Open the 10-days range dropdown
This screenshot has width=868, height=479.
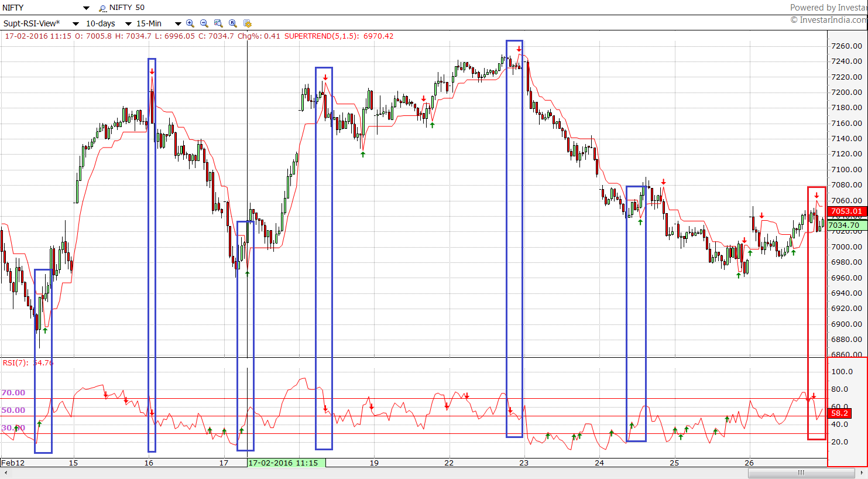coord(128,24)
